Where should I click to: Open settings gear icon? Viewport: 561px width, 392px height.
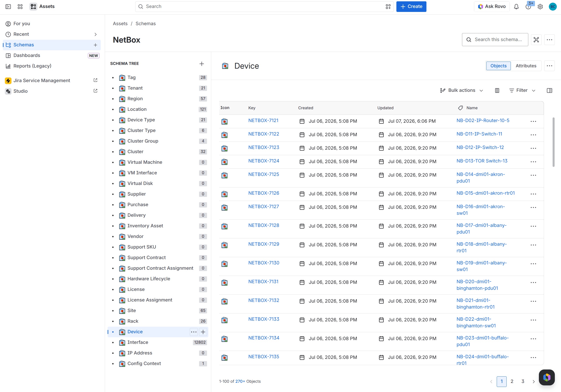coord(540,7)
